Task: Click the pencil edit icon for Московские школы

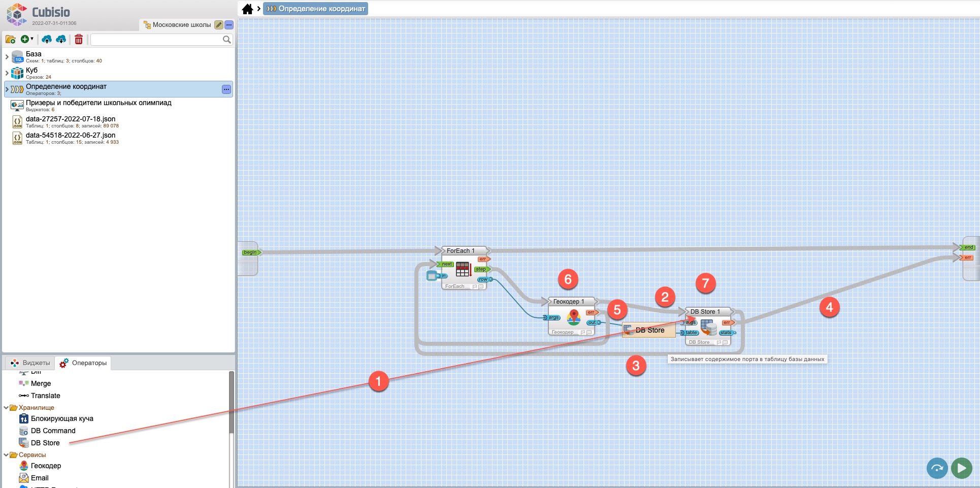Action: [218, 25]
